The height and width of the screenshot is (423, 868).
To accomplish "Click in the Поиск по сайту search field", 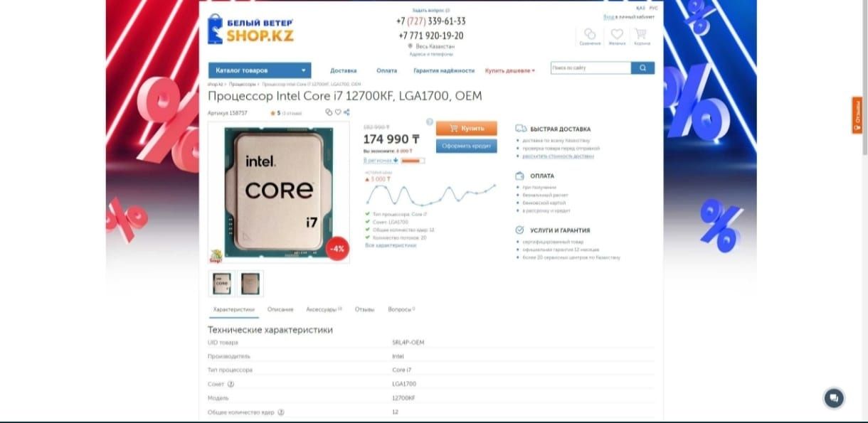I will point(591,68).
